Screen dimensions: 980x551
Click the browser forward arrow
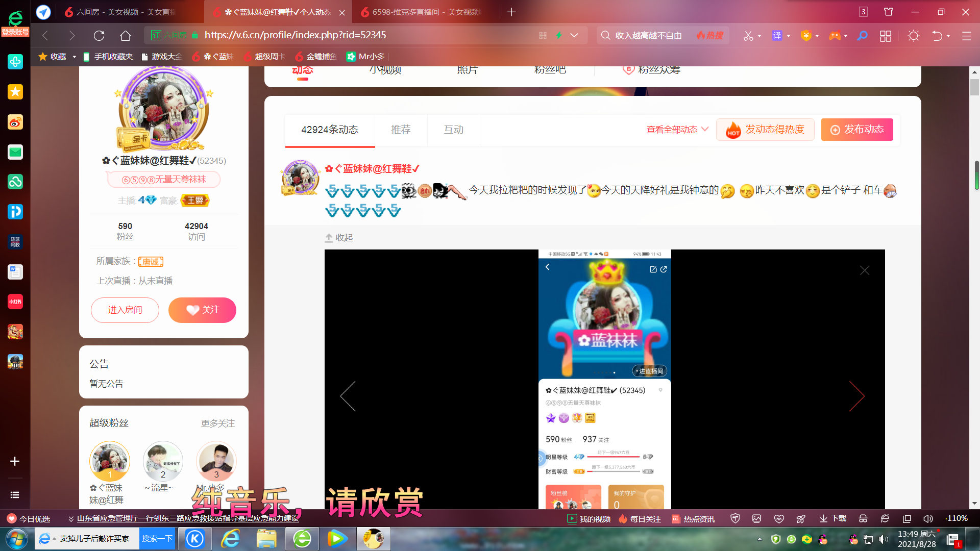pyautogui.click(x=72, y=36)
